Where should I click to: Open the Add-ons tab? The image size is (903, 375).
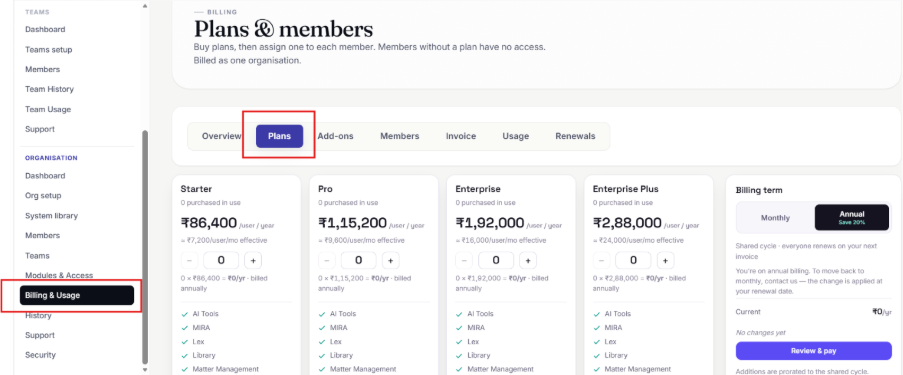coord(335,137)
